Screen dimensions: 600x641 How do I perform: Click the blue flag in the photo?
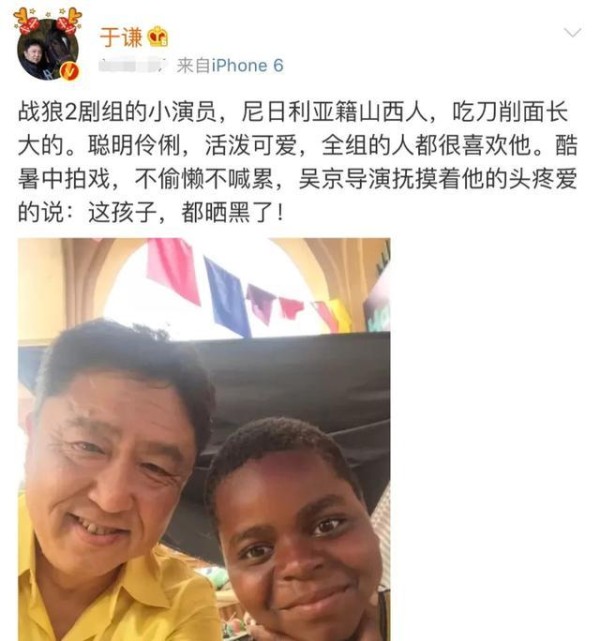[227, 297]
